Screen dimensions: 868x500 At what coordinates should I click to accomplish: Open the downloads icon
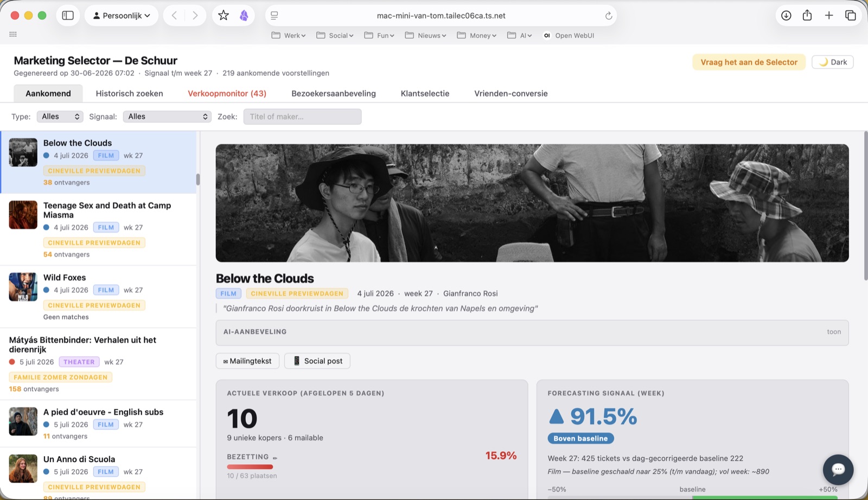(786, 15)
